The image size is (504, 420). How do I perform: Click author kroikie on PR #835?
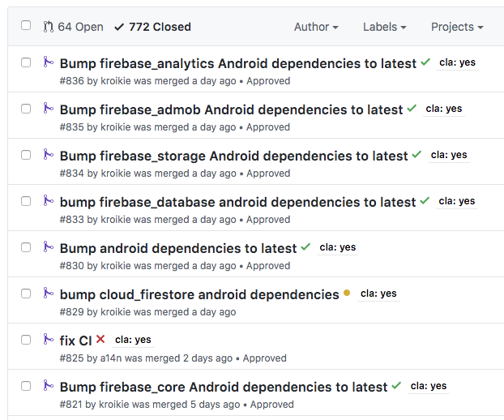tap(116, 127)
